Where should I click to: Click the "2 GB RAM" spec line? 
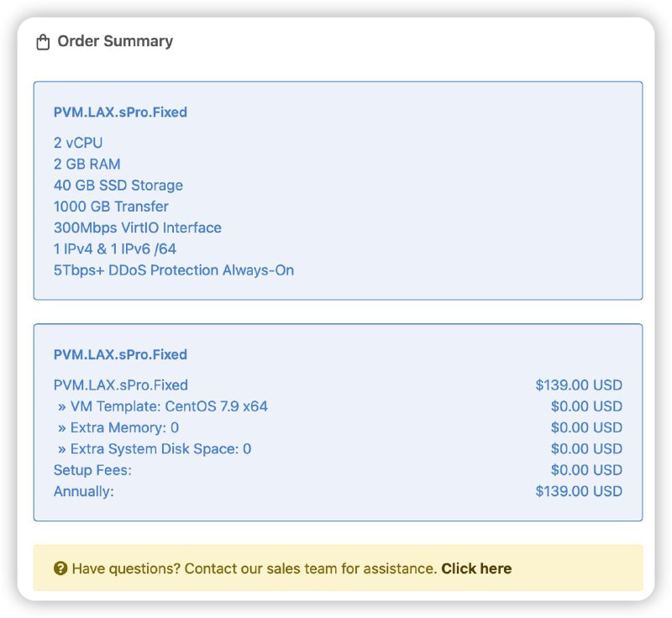pos(87,164)
